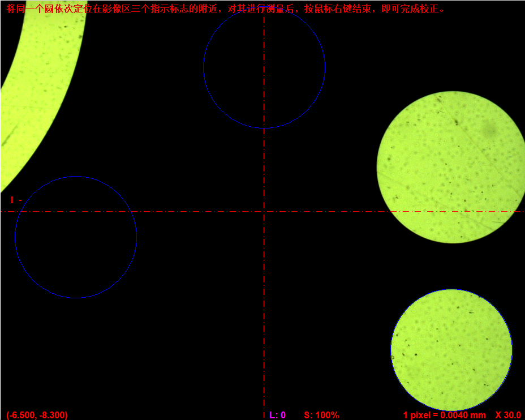This screenshot has width=525, height=420.
Task: Click the "X 30.0" magnification readout
Action: [x=508, y=415]
